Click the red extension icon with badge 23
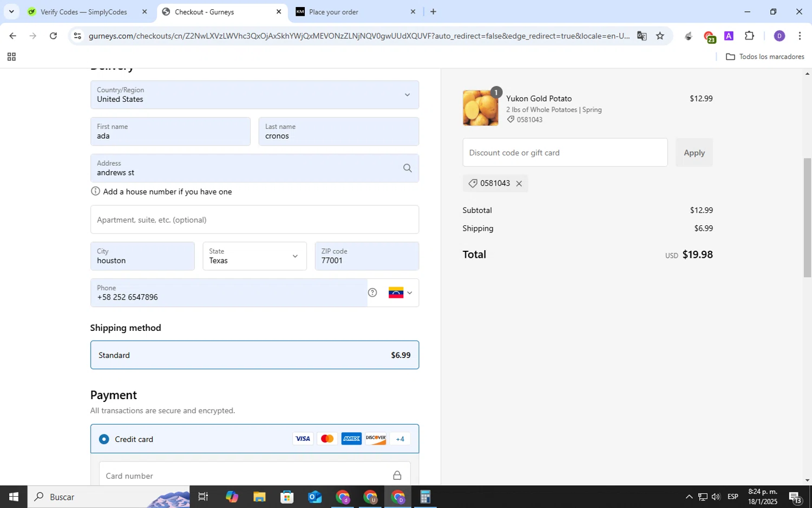Viewport: 812px width, 508px height. [x=709, y=37]
